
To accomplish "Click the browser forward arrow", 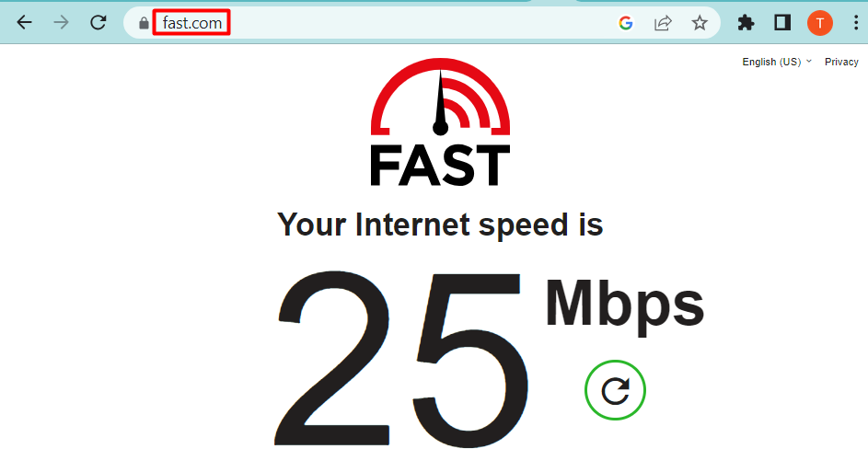I will coord(61,23).
